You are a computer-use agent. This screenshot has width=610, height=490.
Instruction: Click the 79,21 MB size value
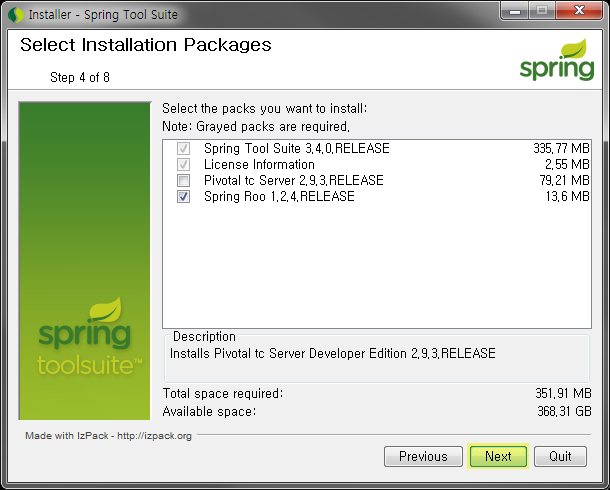click(x=564, y=180)
